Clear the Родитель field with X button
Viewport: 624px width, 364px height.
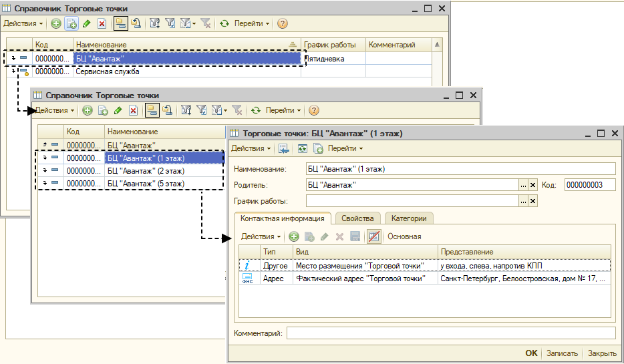(x=533, y=185)
